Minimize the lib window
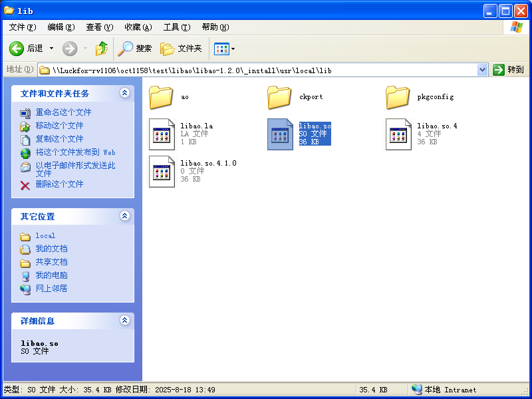This screenshot has height=399, width=532. (x=490, y=11)
